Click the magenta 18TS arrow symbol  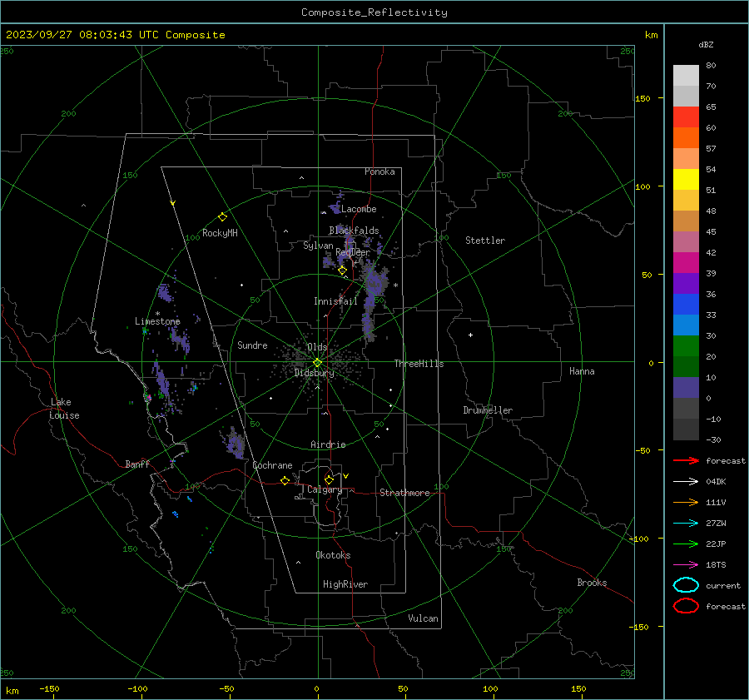click(x=686, y=565)
